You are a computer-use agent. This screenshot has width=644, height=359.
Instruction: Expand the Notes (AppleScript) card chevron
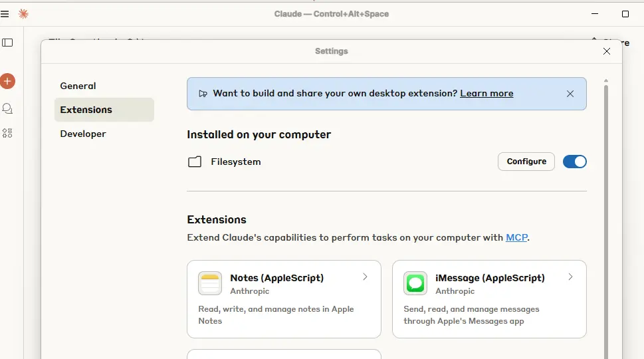click(x=365, y=277)
